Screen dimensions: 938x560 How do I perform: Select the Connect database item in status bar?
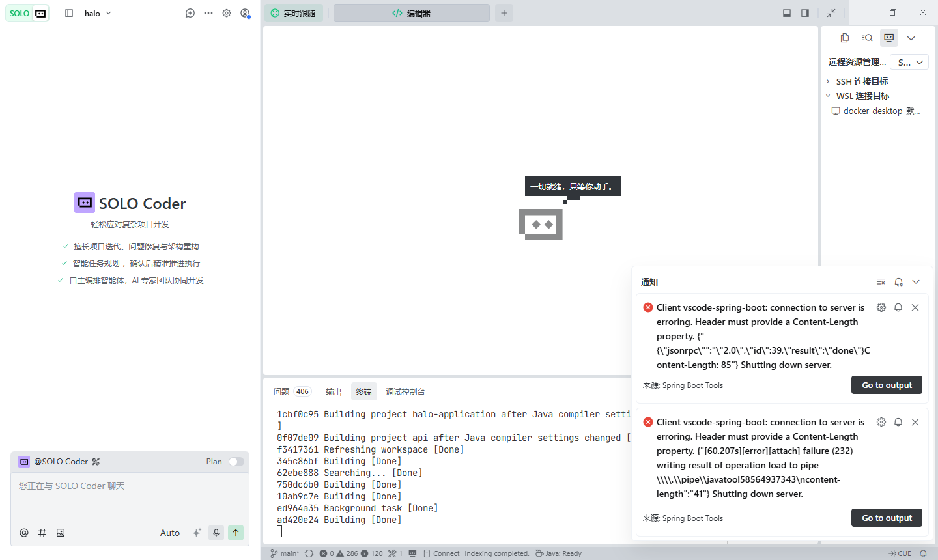pyautogui.click(x=441, y=553)
